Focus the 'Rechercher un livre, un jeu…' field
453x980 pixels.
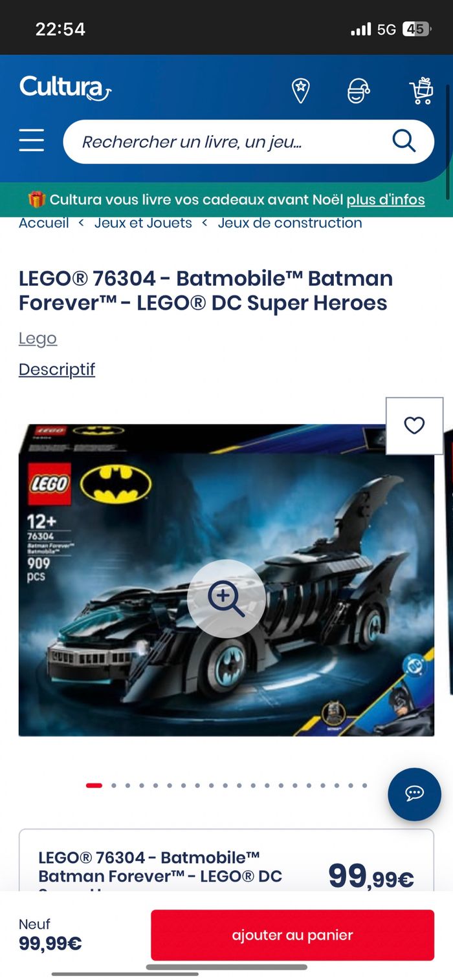[249, 142]
